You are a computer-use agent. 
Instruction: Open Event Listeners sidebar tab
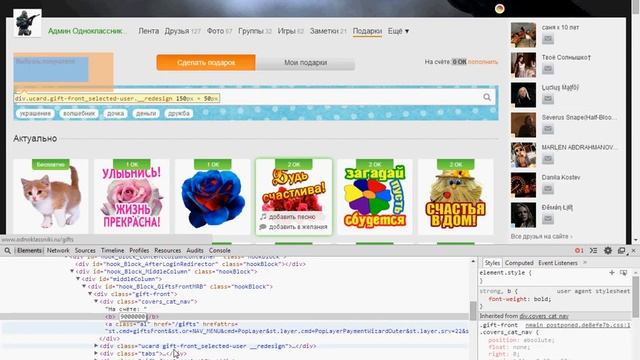coord(558,263)
